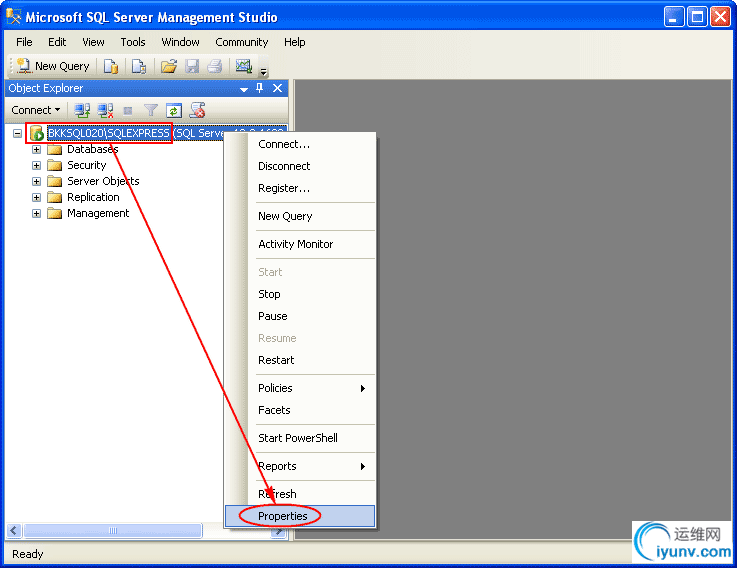This screenshot has width=737, height=568.
Task: Click the Filter funnel icon
Action: pos(150,110)
